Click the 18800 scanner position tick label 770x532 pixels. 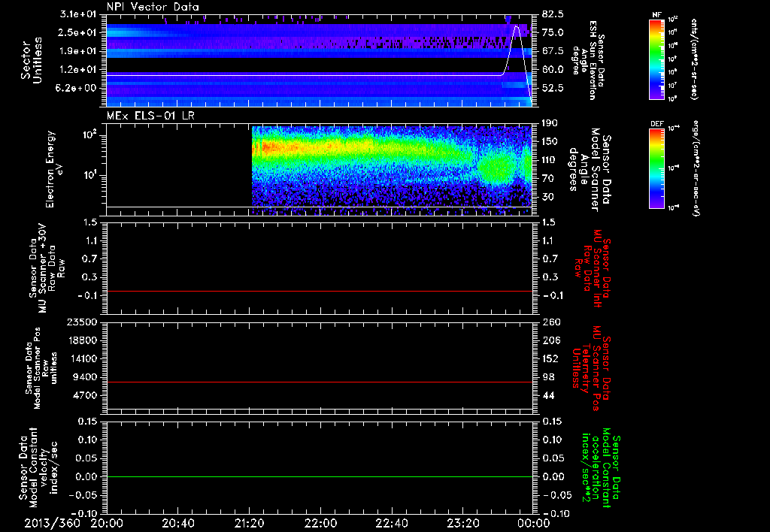[83, 340]
